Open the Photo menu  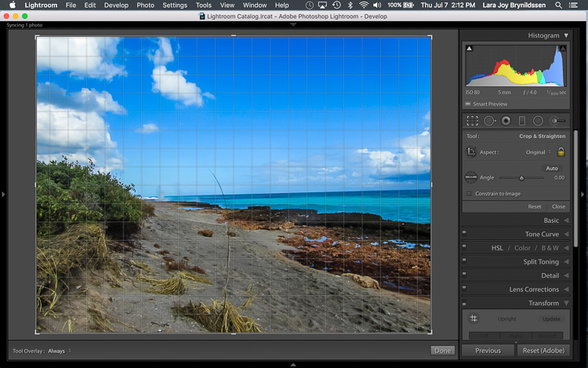146,5
